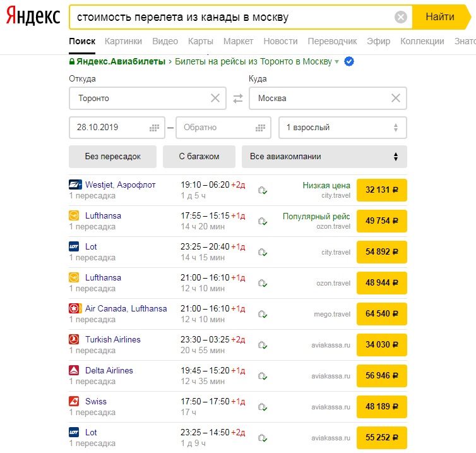Open the 1 взрослый passenger selector
The width and height of the screenshot is (476, 453).
point(342,128)
